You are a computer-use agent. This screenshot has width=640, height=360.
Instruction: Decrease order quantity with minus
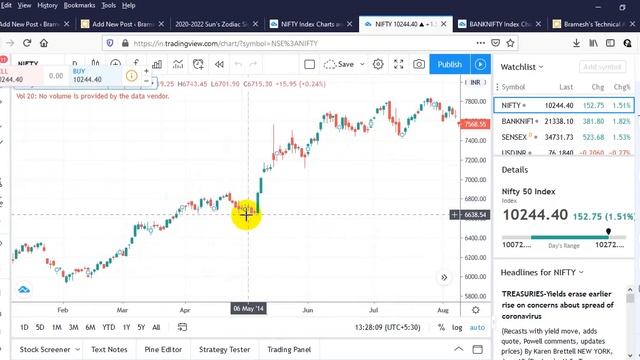147,81
